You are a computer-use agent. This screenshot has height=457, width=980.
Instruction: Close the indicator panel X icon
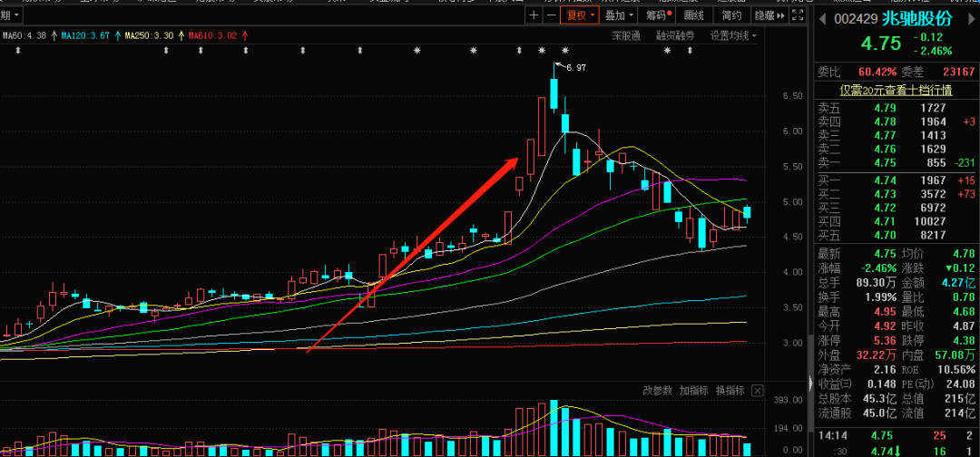coord(757,391)
